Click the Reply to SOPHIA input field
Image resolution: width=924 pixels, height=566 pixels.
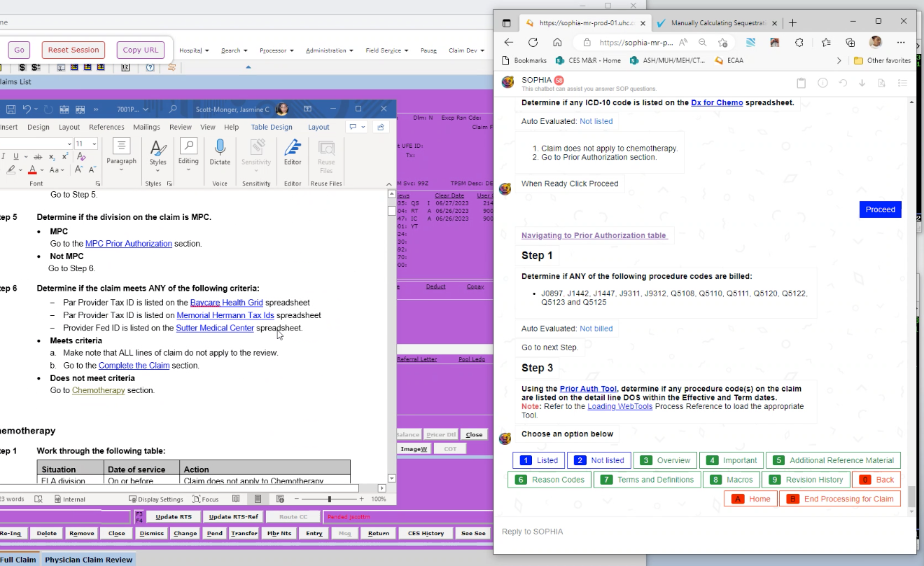click(703, 532)
